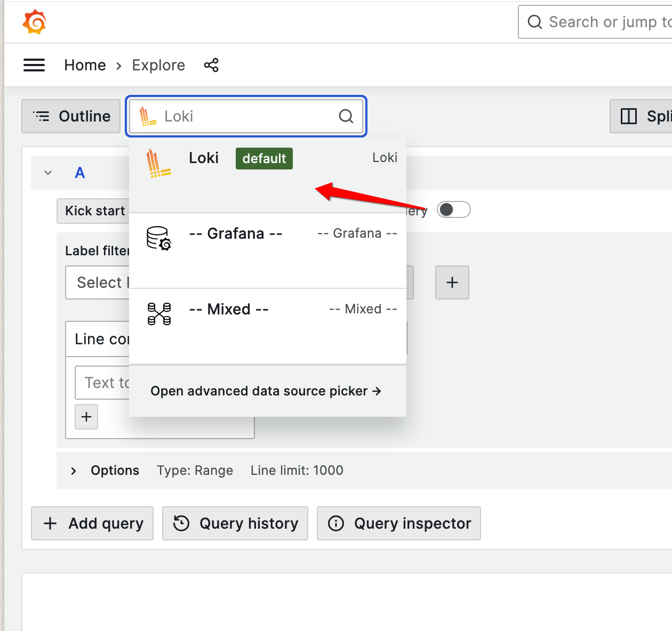The width and height of the screenshot is (672, 631).
Task: Click the share icon beside Explore
Action: pyautogui.click(x=211, y=65)
